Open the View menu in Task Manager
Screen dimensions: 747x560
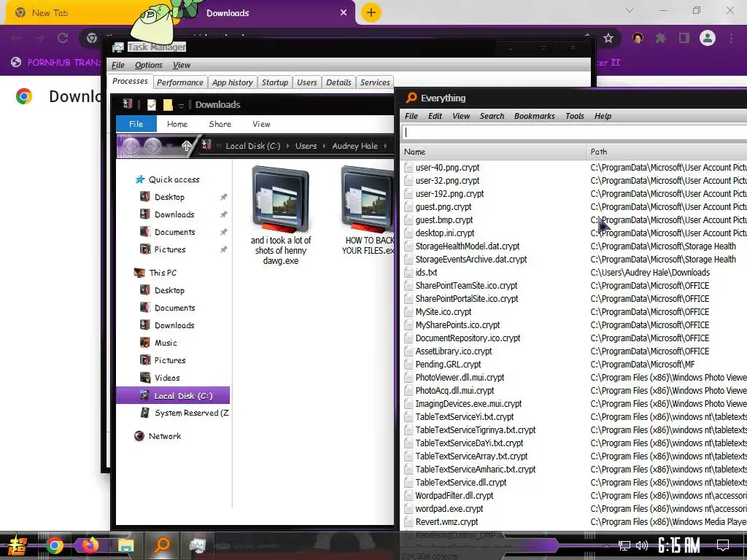(182, 65)
